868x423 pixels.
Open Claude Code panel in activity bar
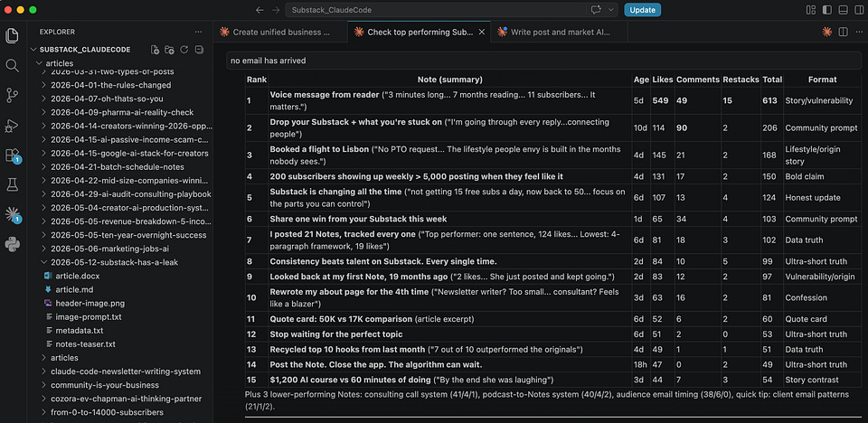[12, 215]
